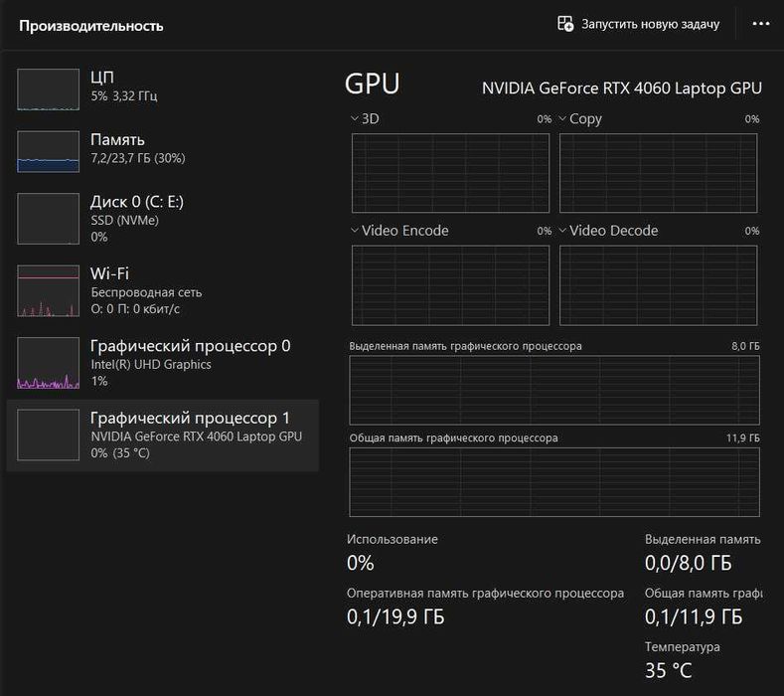The width and height of the screenshot is (784, 696).
Task: Click the 3D usage graph area
Action: [x=450, y=173]
